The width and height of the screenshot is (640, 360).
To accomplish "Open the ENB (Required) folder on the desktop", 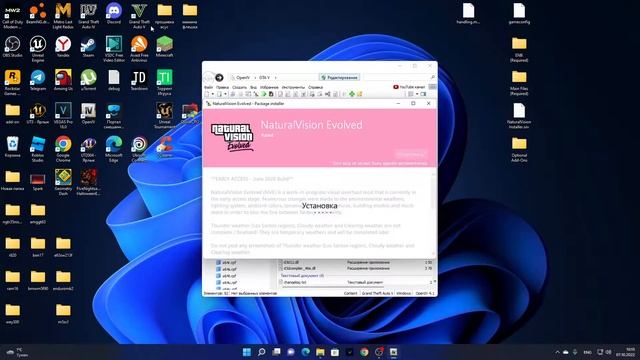I will point(519,49).
